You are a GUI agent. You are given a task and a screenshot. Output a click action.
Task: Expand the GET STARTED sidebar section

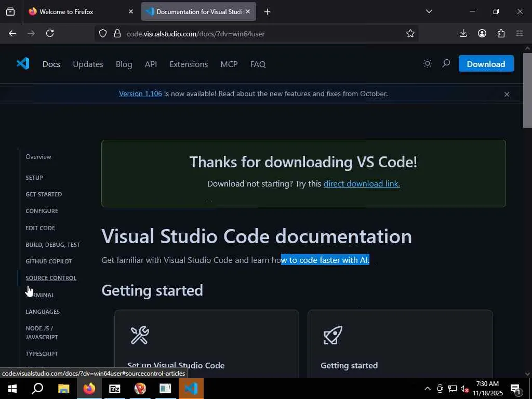coord(44,194)
